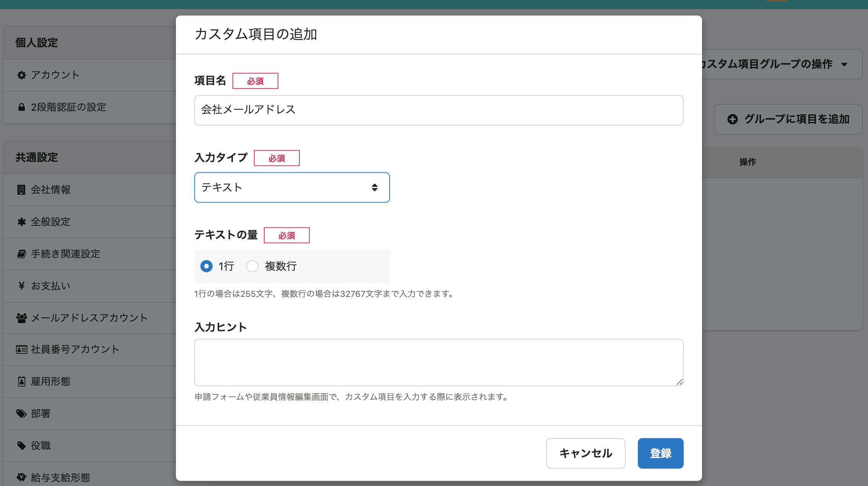Click the building icon beside 会社情報
The width and height of the screenshot is (868, 486).
point(21,190)
